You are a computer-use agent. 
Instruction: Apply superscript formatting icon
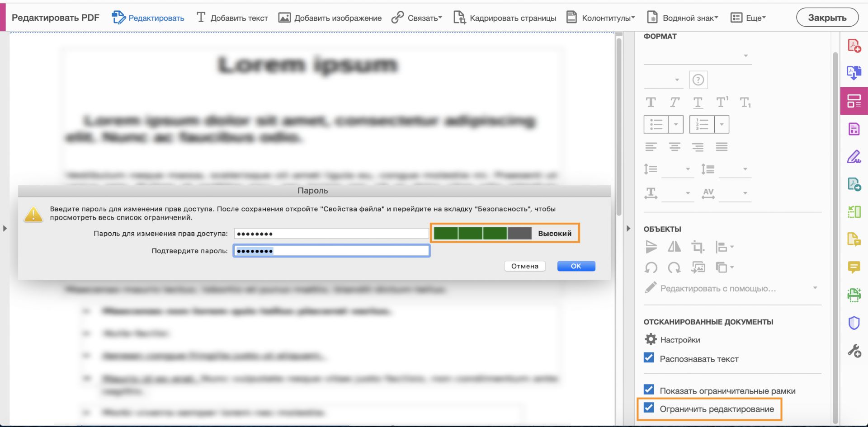pos(722,102)
